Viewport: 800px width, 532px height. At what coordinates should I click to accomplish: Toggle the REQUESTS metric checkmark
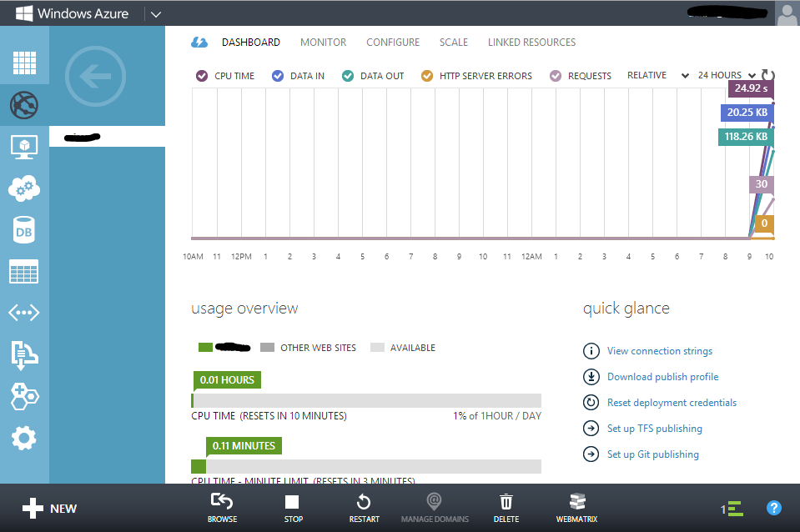coord(556,76)
